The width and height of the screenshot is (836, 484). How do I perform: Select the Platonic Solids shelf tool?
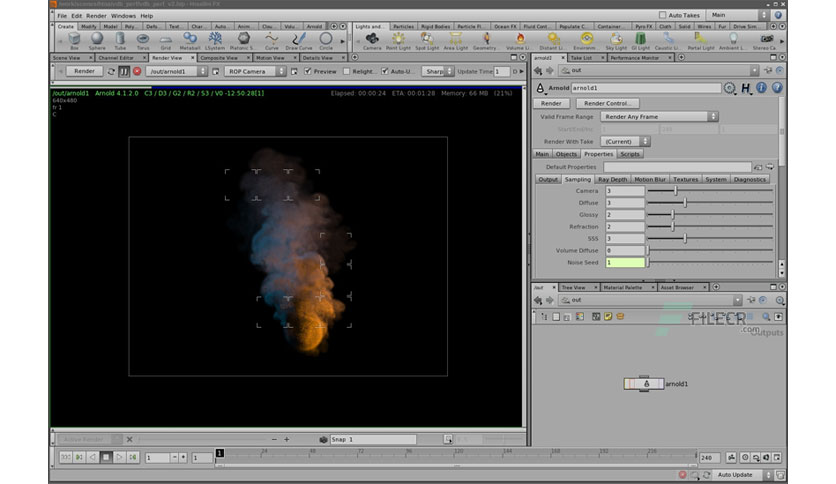click(x=243, y=41)
